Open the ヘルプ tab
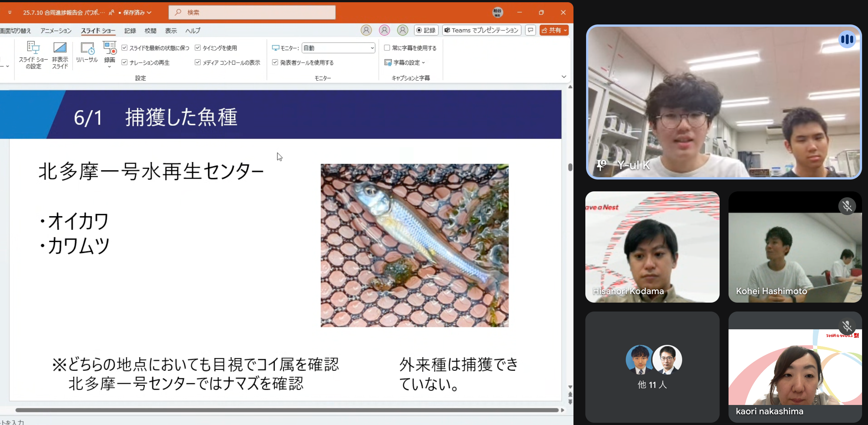The height and width of the screenshot is (425, 868). [x=193, y=31]
